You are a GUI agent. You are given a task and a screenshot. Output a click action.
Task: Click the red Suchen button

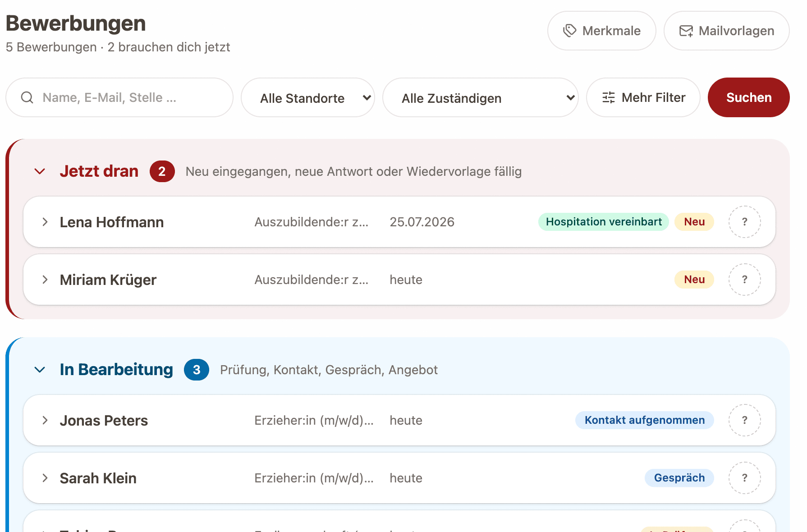tap(749, 97)
